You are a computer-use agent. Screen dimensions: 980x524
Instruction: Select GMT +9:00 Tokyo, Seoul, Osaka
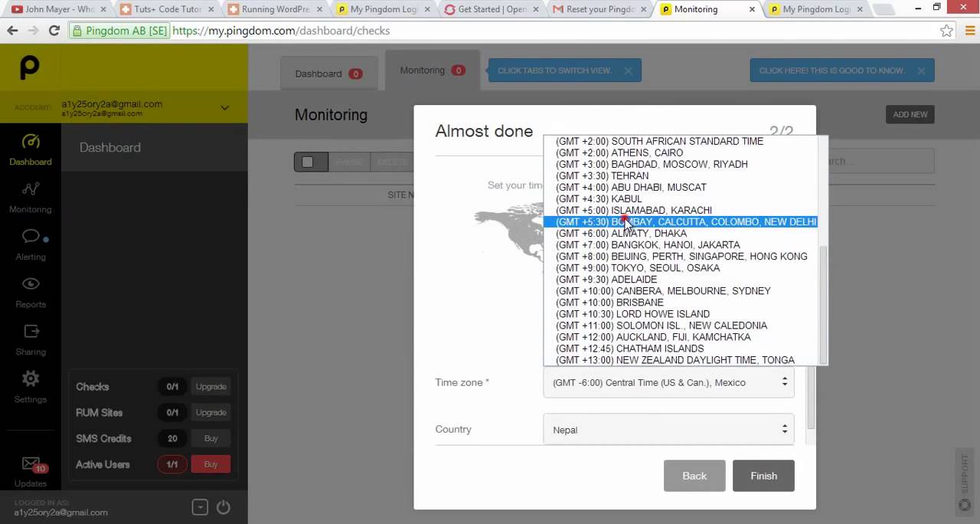tap(681, 267)
